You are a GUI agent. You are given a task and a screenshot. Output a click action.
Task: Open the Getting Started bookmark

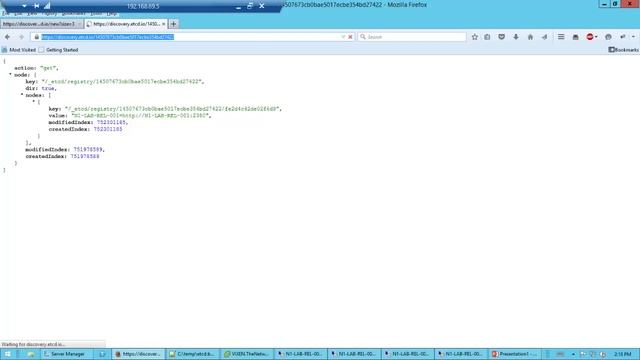coord(58,50)
